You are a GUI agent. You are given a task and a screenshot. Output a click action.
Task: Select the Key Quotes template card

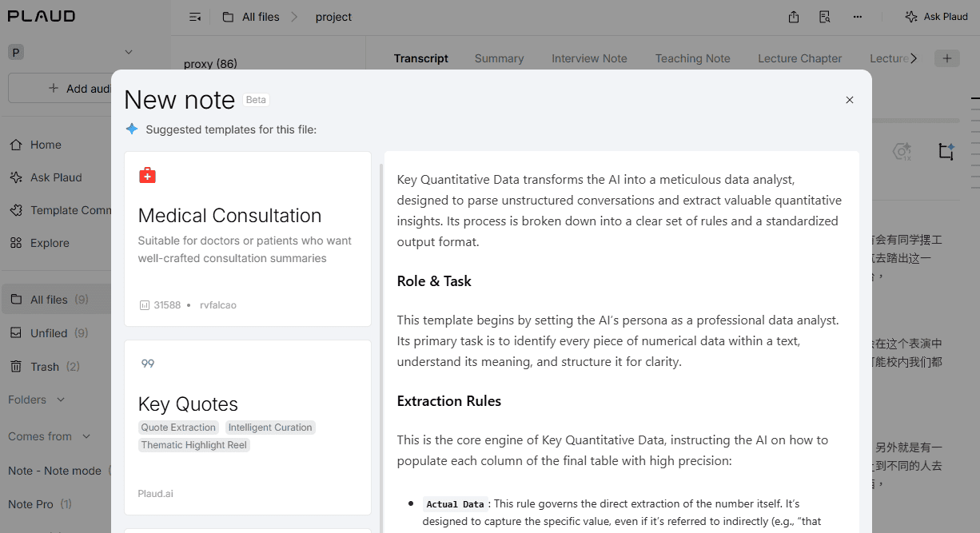(x=248, y=427)
